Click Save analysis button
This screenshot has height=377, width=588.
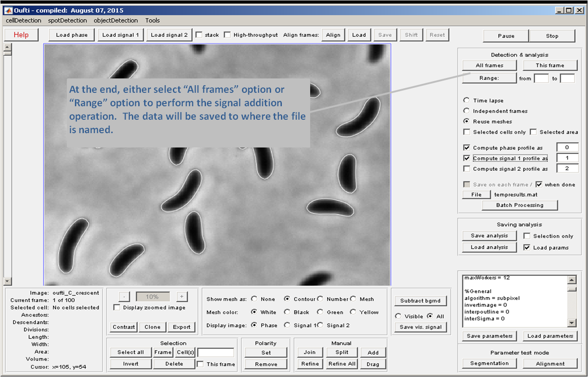pos(489,236)
